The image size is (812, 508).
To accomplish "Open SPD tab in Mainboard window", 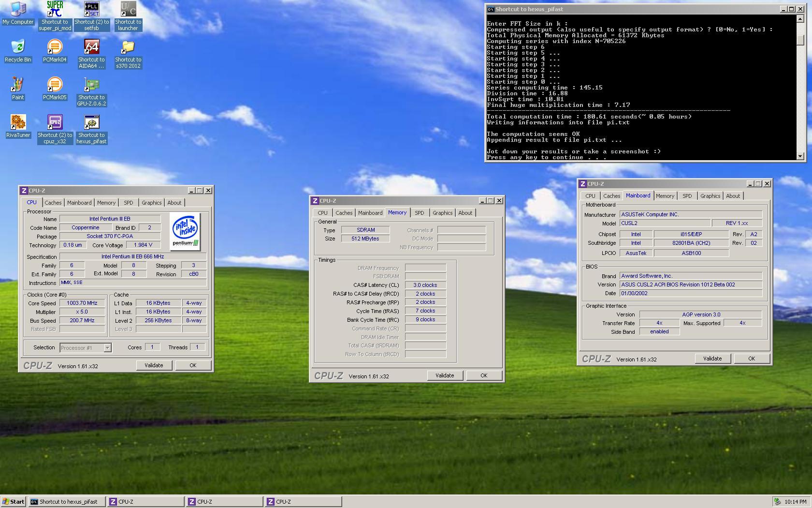I will 687,196.
